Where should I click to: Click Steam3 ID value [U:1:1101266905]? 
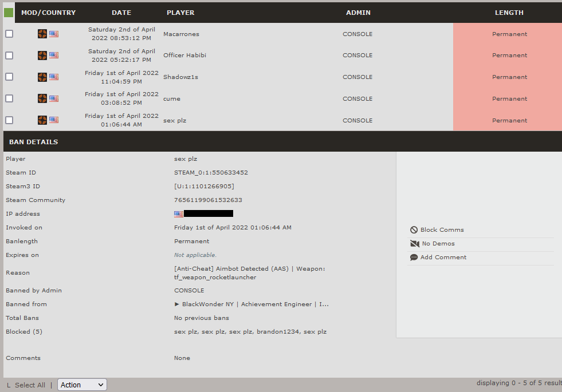[205, 187]
